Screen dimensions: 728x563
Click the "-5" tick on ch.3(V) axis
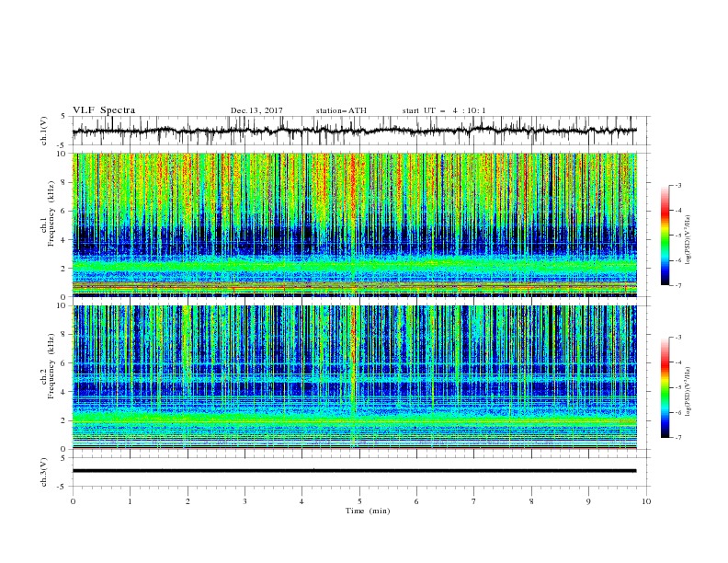(62, 487)
